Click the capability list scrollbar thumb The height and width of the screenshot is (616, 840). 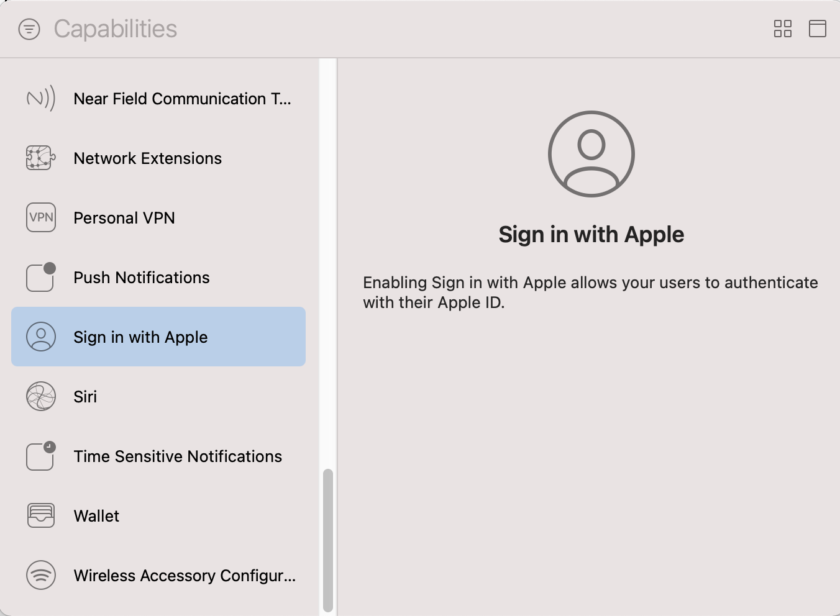[328, 540]
